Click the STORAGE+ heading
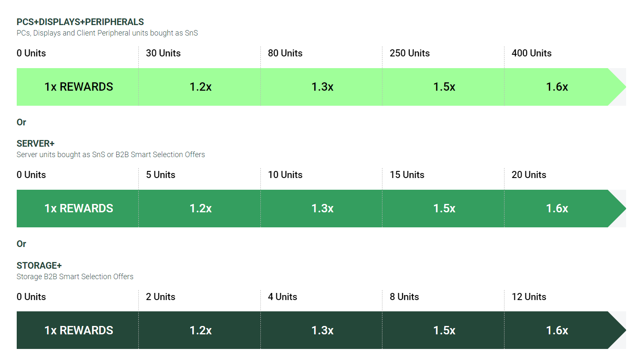637x364 pixels. click(x=39, y=266)
